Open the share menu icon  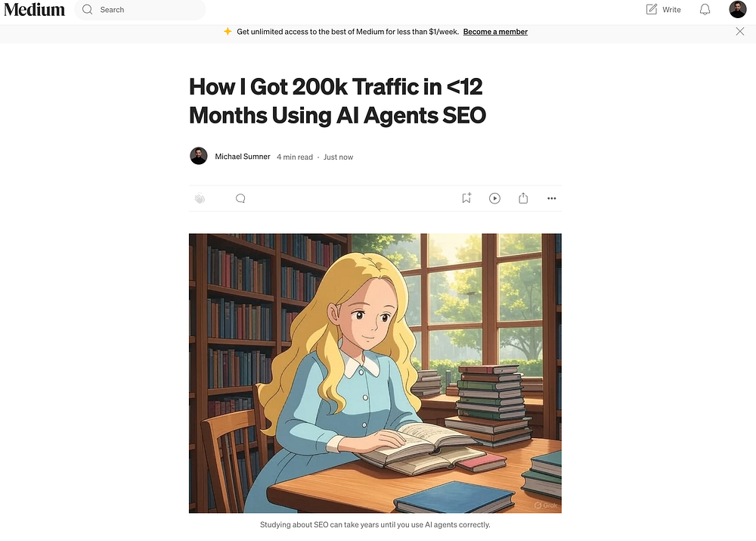[523, 198]
